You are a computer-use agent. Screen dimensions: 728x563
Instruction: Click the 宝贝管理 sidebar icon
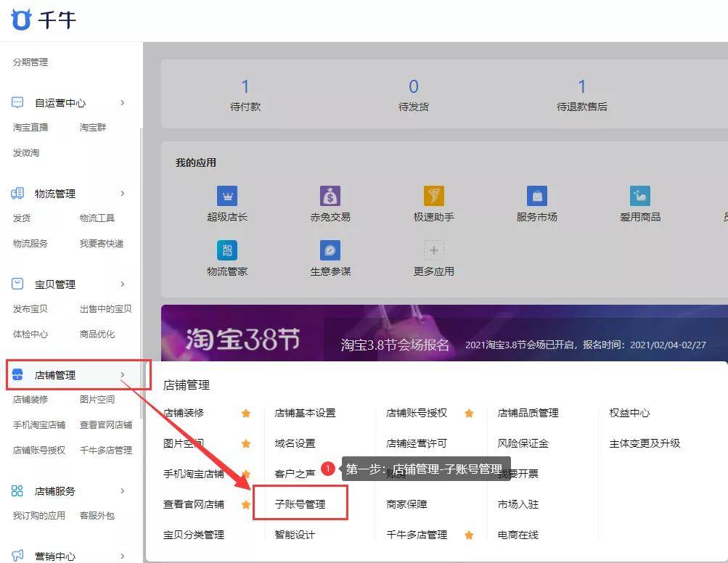pyautogui.click(x=17, y=284)
